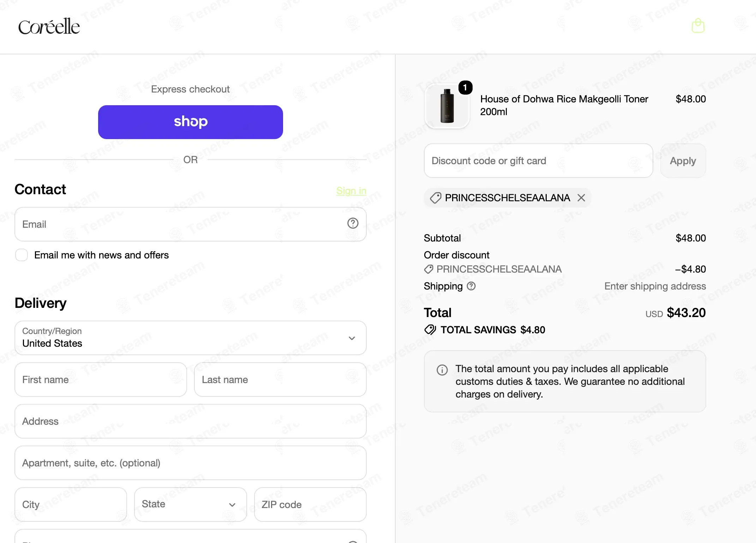Click the Apartment, suite field
This screenshot has width=756, height=543.
pyautogui.click(x=191, y=463)
